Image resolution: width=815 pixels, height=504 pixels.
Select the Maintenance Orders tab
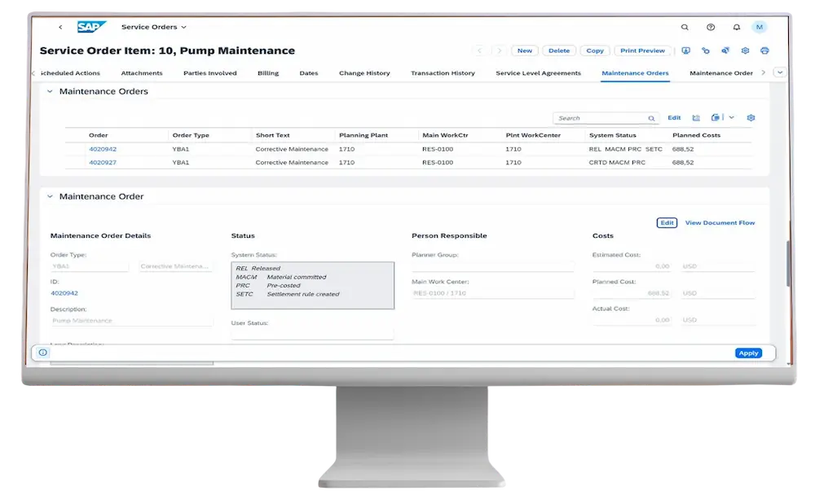(635, 73)
